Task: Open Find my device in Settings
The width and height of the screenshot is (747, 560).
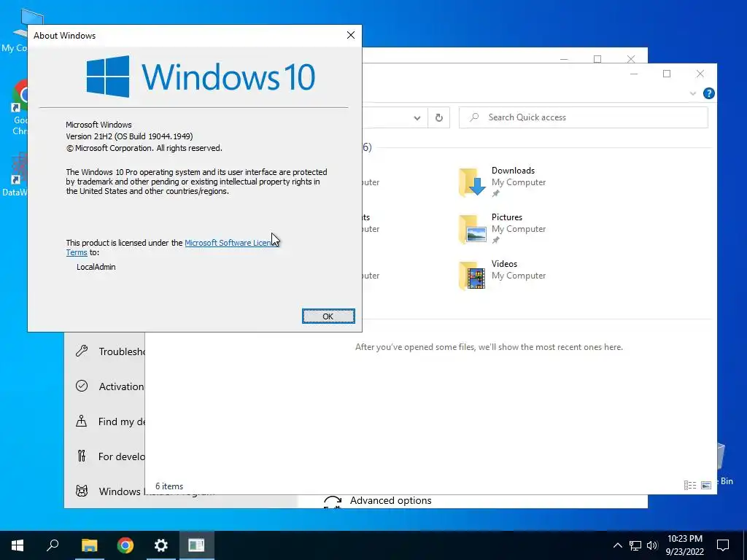Action: 105,421
